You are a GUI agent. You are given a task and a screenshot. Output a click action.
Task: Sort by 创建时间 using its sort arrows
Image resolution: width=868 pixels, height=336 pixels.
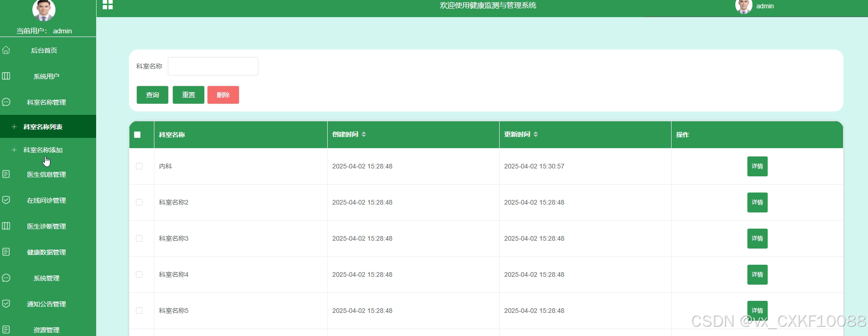pyautogui.click(x=364, y=134)
